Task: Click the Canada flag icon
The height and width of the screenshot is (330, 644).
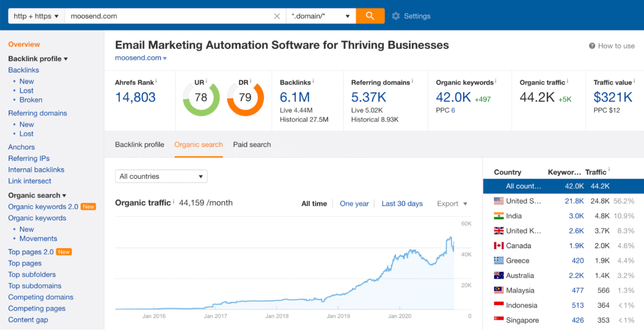Action: click(499, 246)
